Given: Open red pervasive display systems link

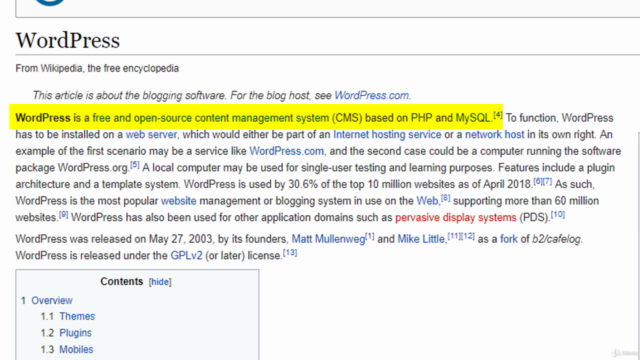Looking at the screenshot, I should (456, 218).
